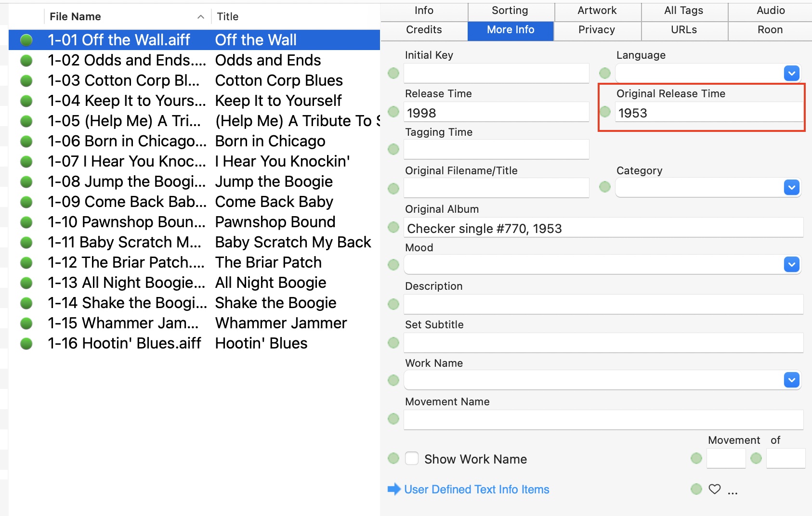Select the row 1-13 All Night Boogie
812x516 pixels.
pyautogui.click(x=195, y=283)
